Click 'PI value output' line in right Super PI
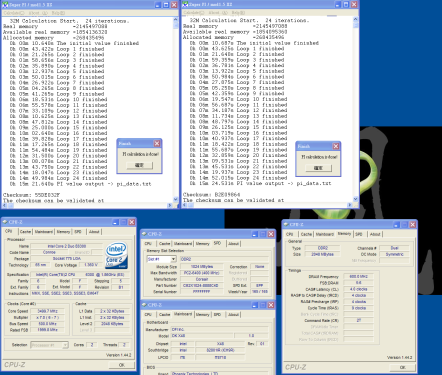The image size is (442, 375). 261,183
